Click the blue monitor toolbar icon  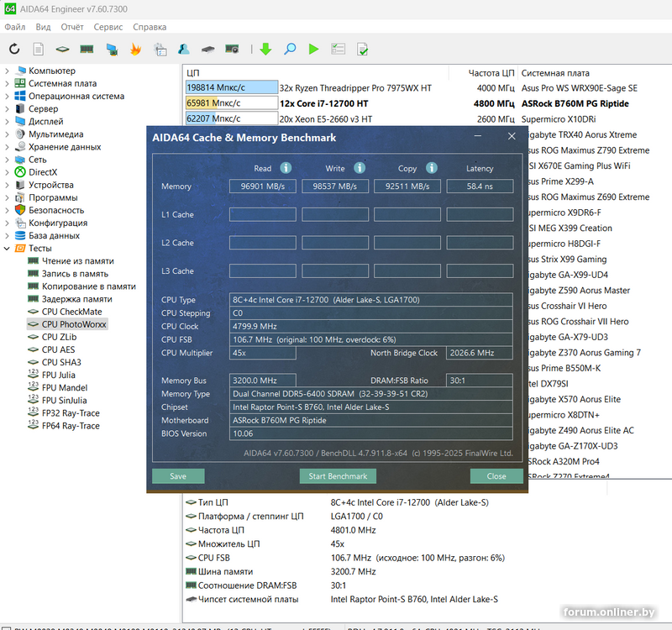click(112, 50)
